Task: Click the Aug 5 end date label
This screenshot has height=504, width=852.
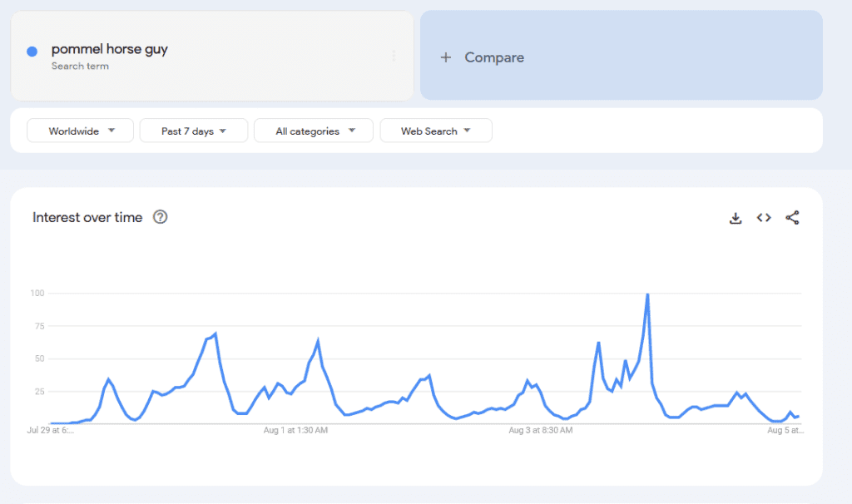Action: (783, 431)
